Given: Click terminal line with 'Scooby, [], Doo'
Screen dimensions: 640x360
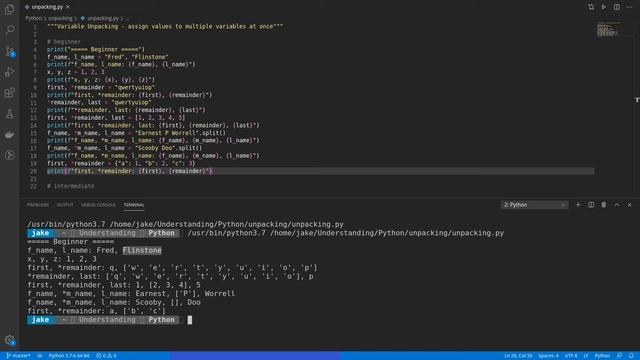Looking at the screenshot, I should click(x=114, y=302).
